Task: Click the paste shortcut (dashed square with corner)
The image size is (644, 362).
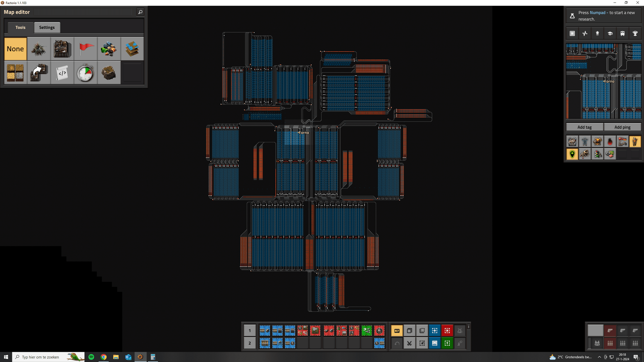Action: pyautogui.click(x=422, y=330)
